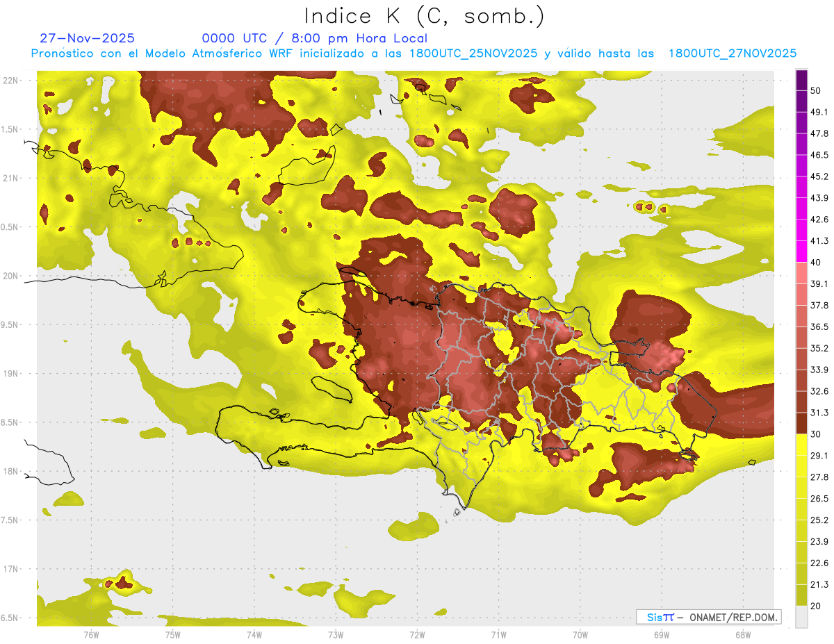Click colorbar label '35.2'
Screen dimensions: 834x644
819,348
